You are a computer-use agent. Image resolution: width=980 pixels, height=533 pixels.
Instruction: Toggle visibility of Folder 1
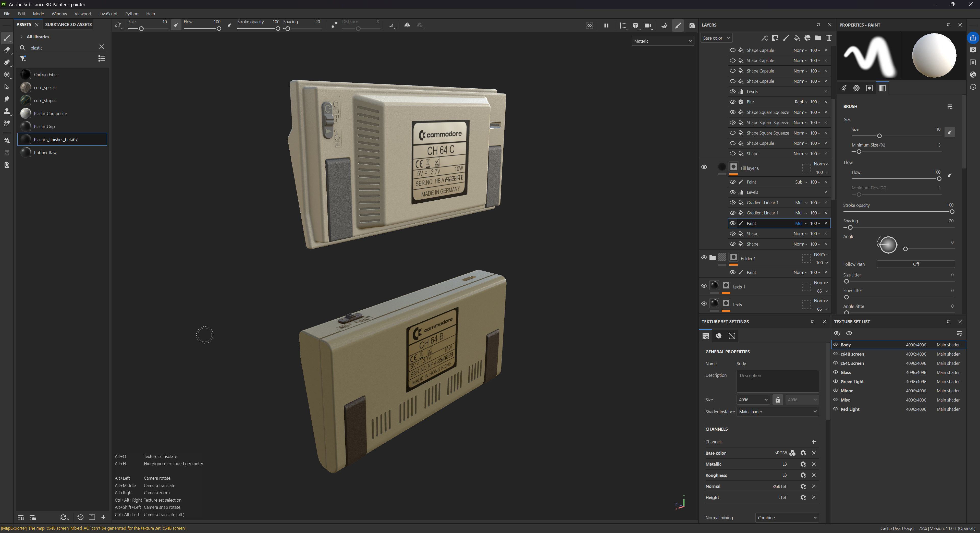pos(704,258)
